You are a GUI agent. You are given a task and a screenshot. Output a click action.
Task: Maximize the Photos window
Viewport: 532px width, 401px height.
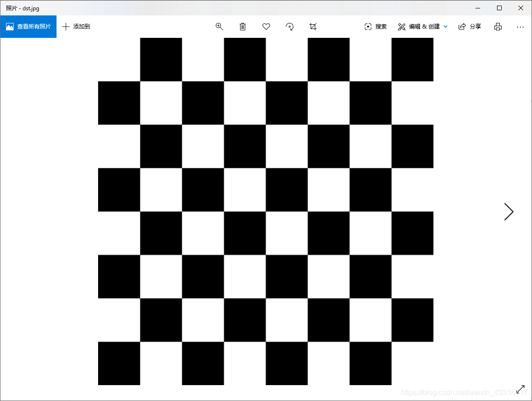point(499,8)
